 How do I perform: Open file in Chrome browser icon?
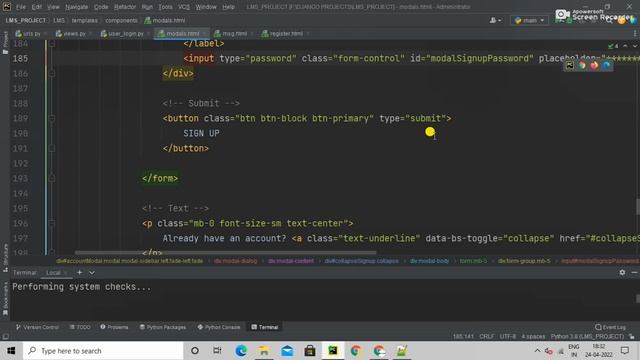click(582, 65)
